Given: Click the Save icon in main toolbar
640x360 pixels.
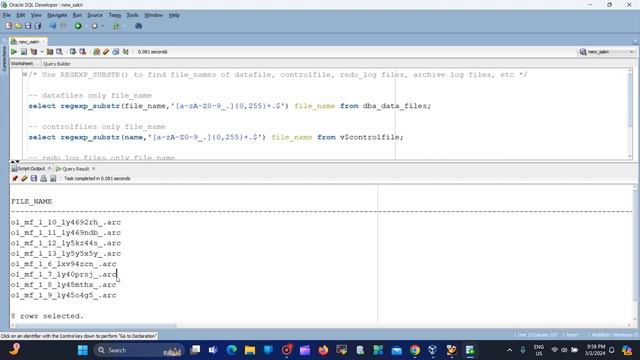Looking at the screenshot, I should [x=28, y=26].
